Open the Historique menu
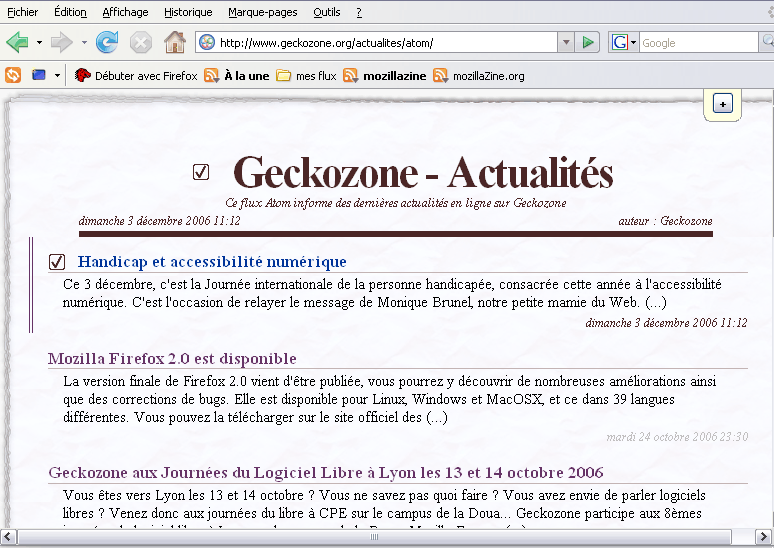 tap(188, 12)
